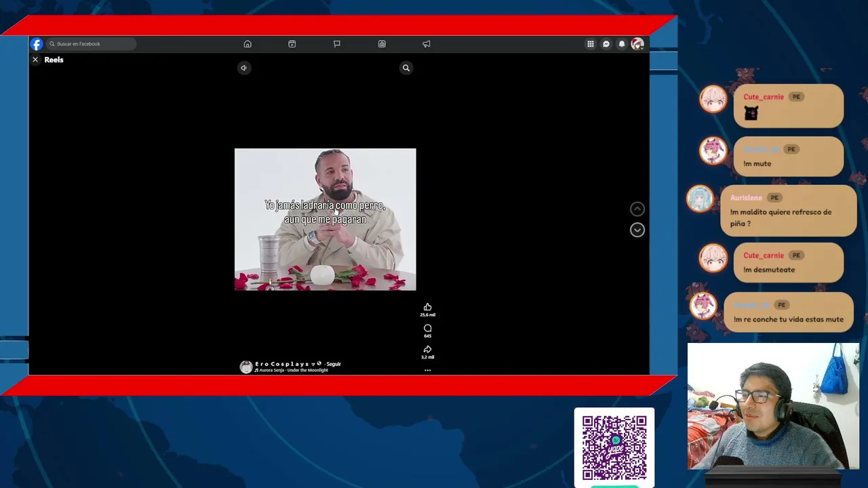Image resolution: width=868 pixels, height=488 pixels.
Task: Follow the creator via 'Seguir'
Action: 334,364
